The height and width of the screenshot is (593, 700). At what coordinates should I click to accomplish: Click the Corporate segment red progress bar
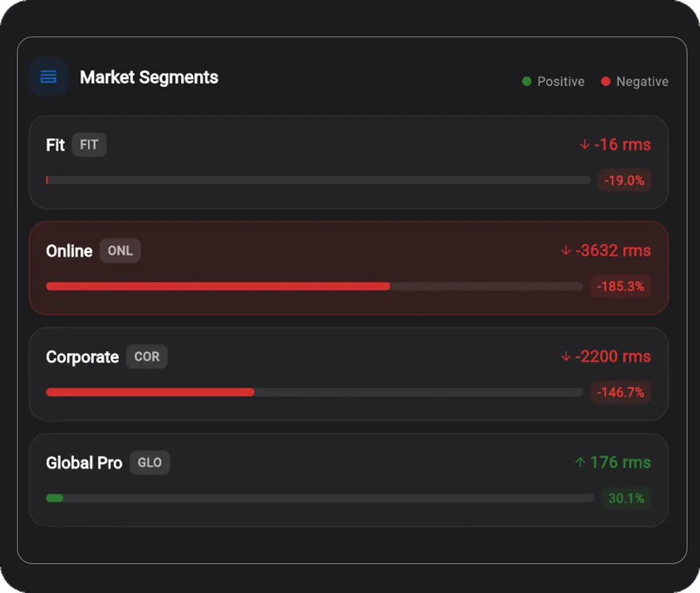(x=150, y=392)
